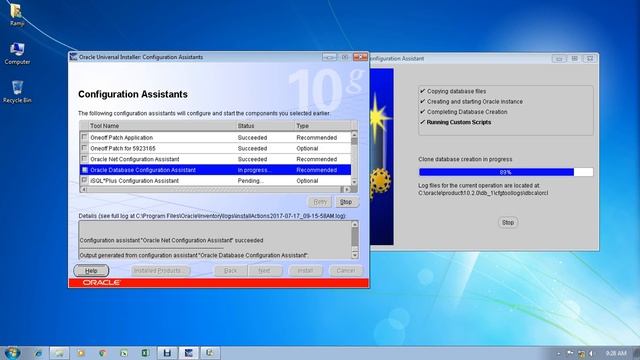Screen dimensions: 640x360
Task: Toggle Oneoff Patch for 5923165 checkbox
Action: [84, 148]
